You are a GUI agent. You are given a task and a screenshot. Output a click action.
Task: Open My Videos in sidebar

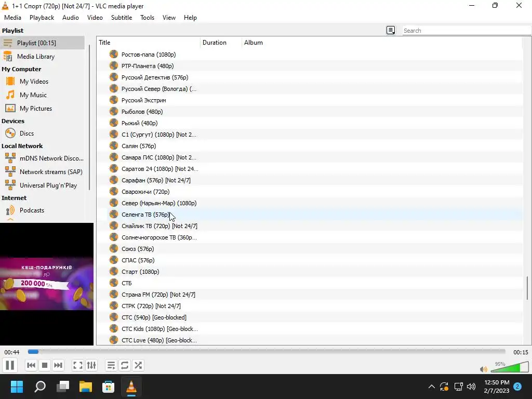point(42,82)
